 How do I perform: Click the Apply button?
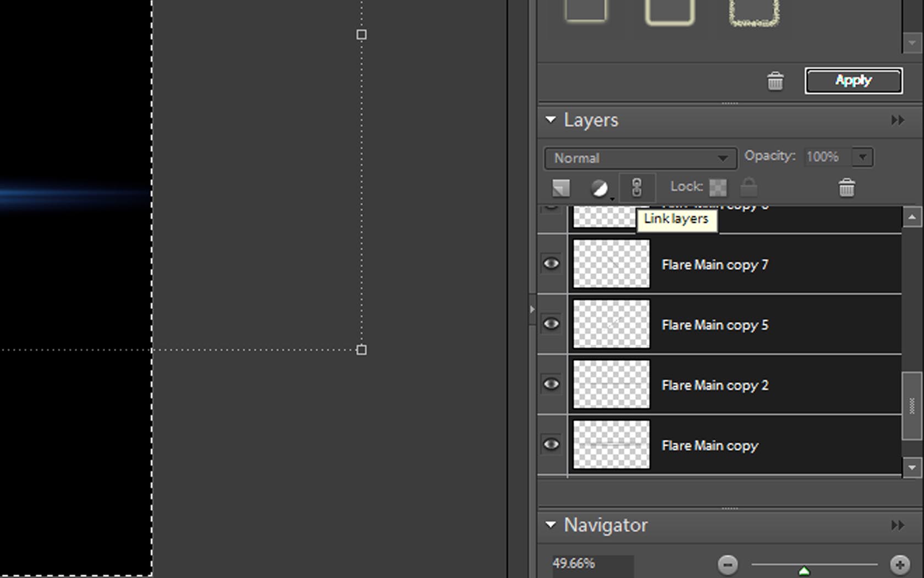[x=853, y=80]
